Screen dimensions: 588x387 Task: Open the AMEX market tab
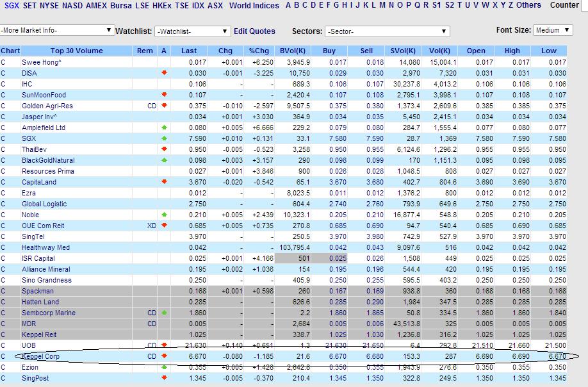click(x=96, y=6)
